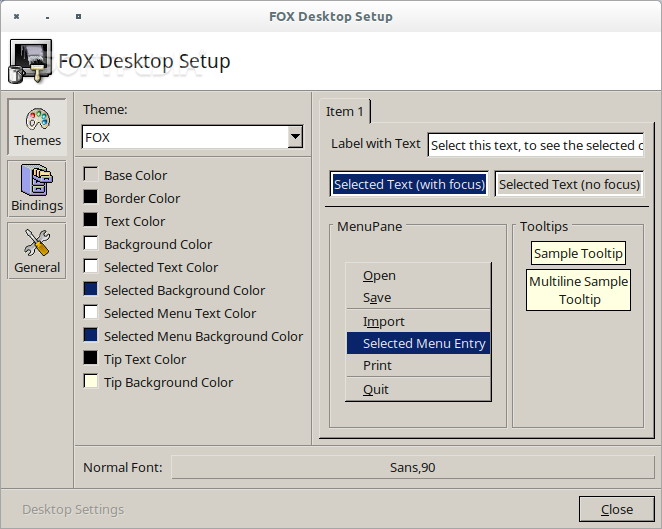Pick the Tip Text Color swatch
Viewport: 662px width, 529px height.
coord(90,358)
